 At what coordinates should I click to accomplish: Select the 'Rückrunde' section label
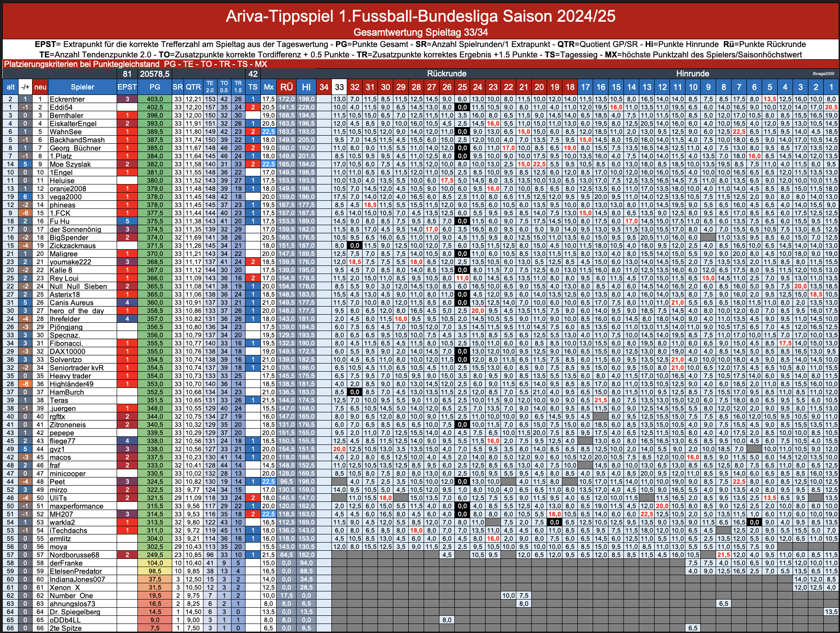(447, 74)
